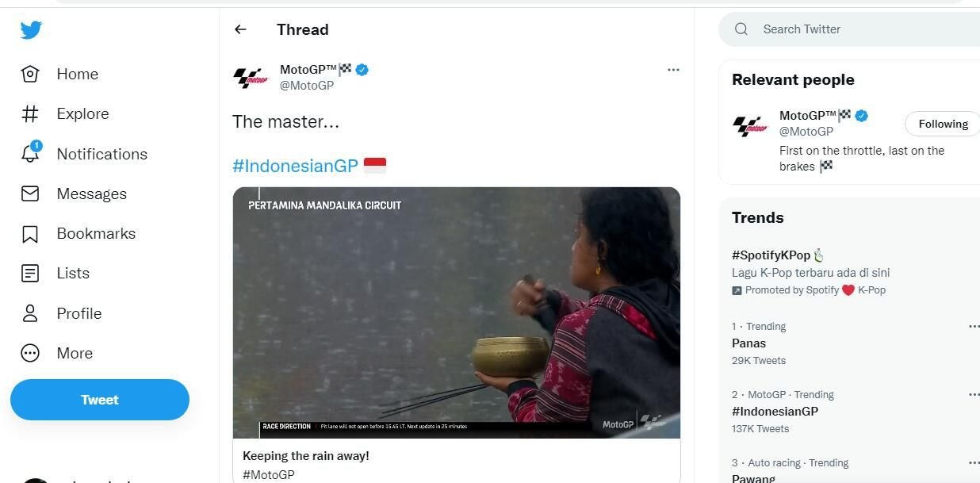
Task: Click the Tweet button
Action: click(x=99, y=400)
